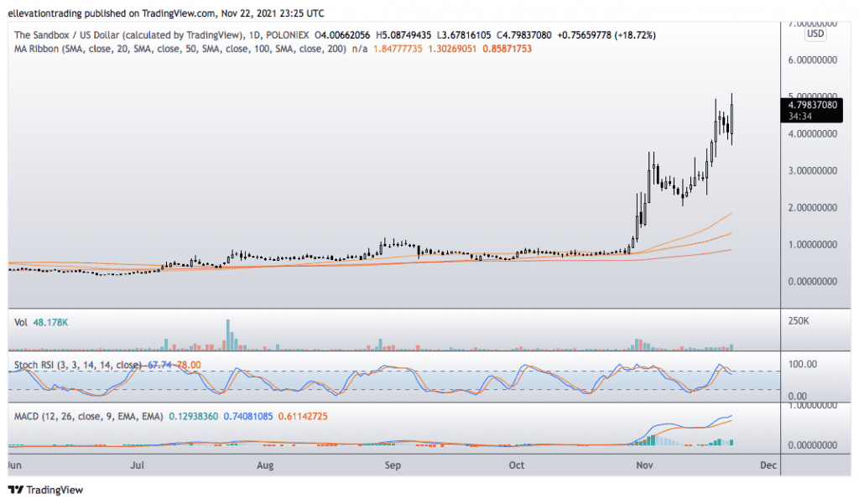Screen dimensions: 859x504
Task: Click the Stoch RSI indicator legend
Action: click(77, 365)
